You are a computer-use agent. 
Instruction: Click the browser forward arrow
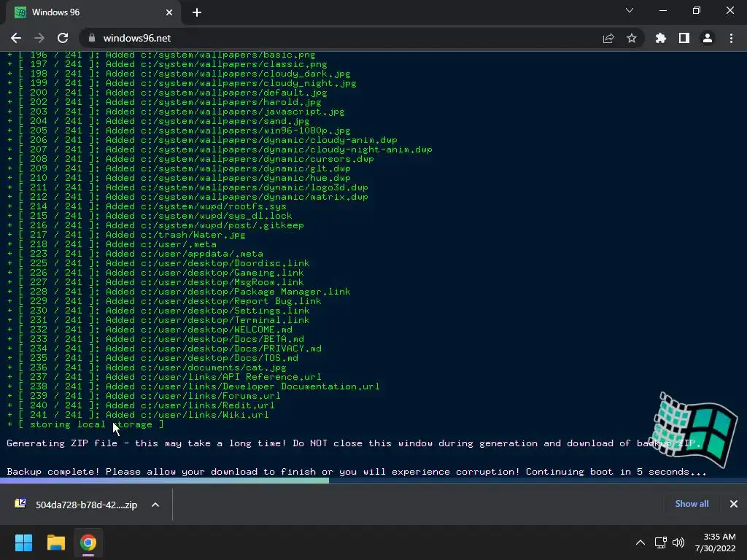pos(39,38)
